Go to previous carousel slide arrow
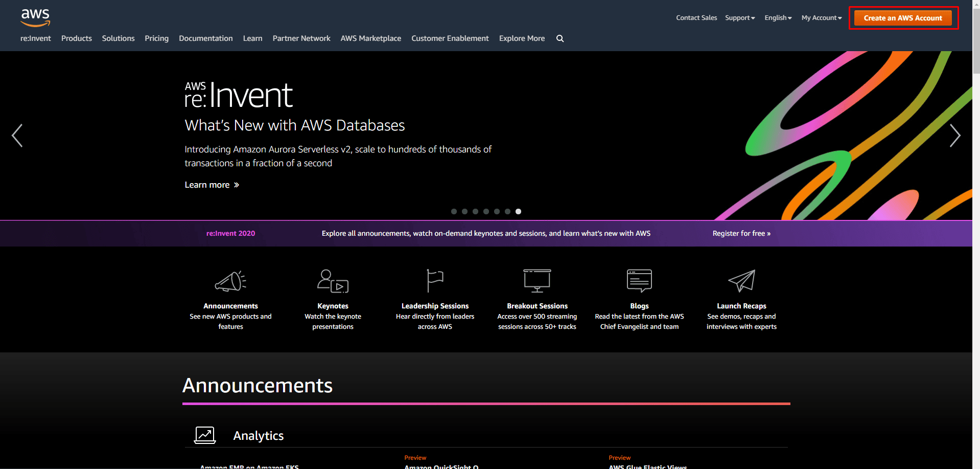 click(17, 136)
